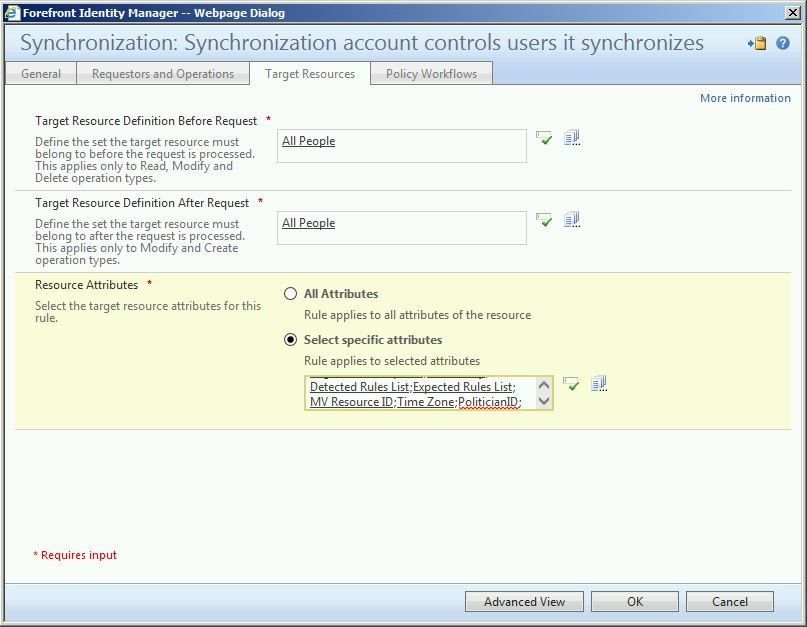Screen dimensions: 807x627
Task: Click the Time Zone attribute
Action: pyautogui.click(x=426, y=402)
